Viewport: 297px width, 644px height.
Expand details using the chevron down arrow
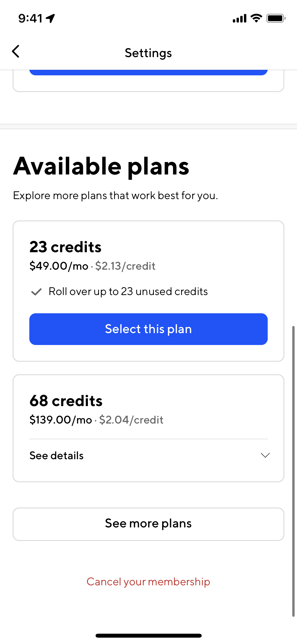(x=265, y=455)
